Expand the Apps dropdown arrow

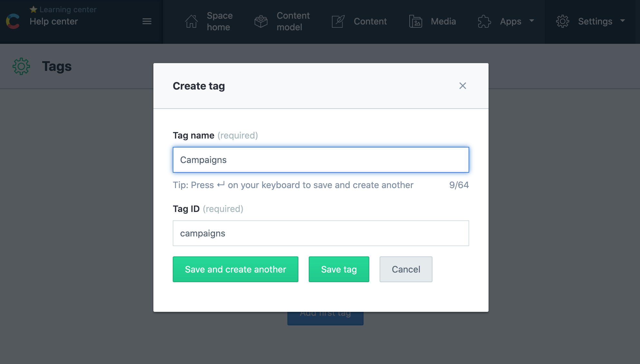[532, 21]
